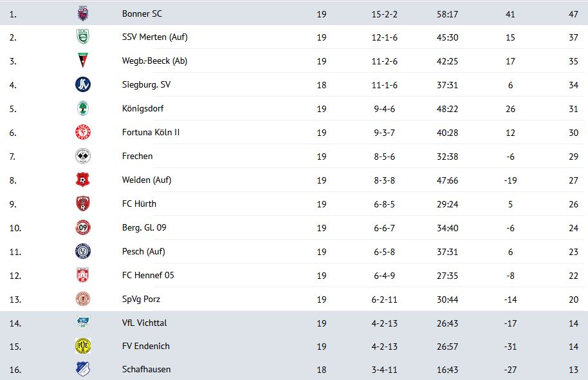Image resolution: width=588 pixels, height=380 pixels.
Task: Open the FC Hürth team page
Action: point(139,204)
